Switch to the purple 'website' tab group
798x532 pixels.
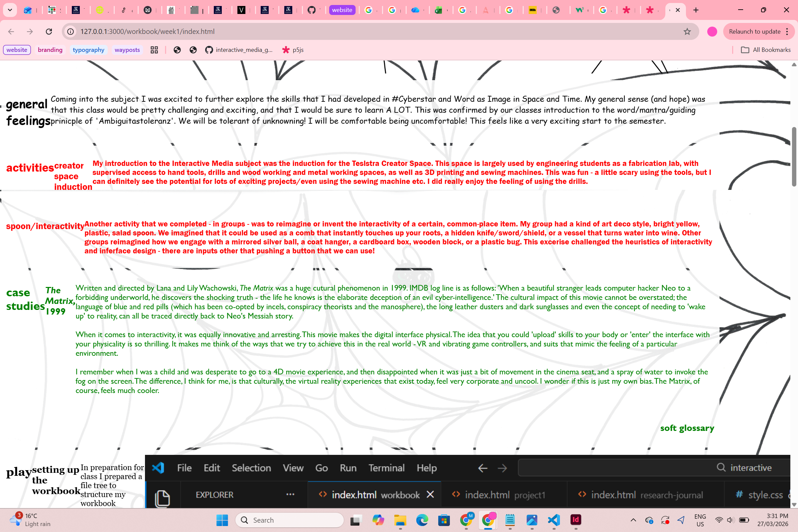pyautogui.click(x=342, y=10)
